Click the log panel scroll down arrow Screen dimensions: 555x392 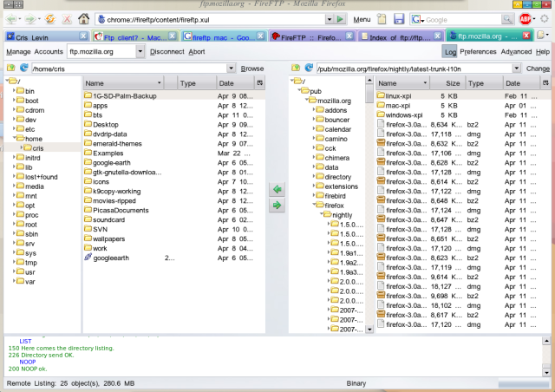pyautogui.click(x=546, y=372)
